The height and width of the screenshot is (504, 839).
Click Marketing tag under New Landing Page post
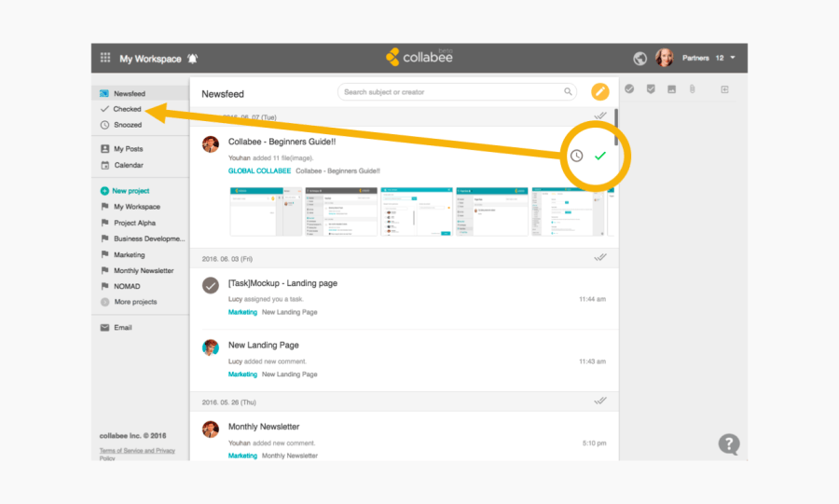pyautogui.click(x=242, y=375)
